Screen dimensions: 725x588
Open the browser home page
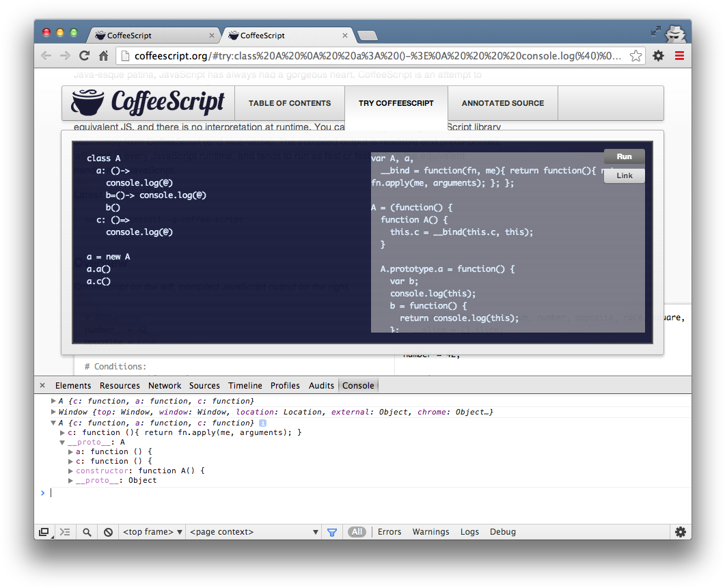coord(104,56)
